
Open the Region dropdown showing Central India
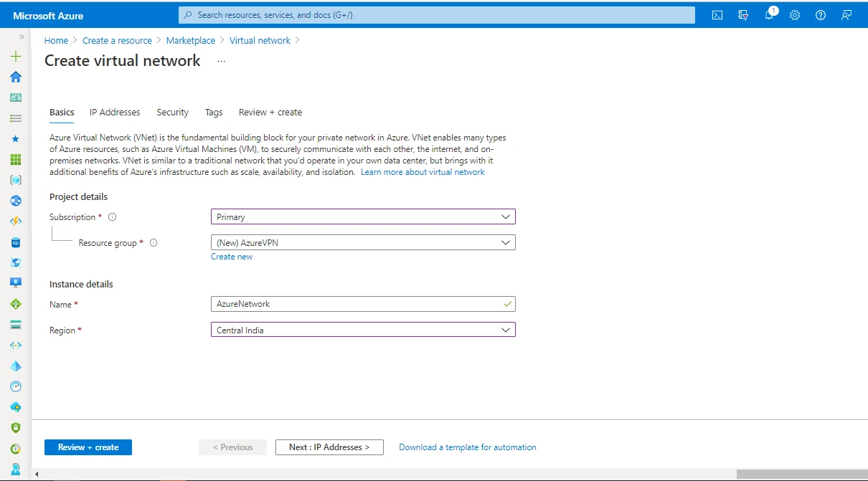click(x=362, y=330)
